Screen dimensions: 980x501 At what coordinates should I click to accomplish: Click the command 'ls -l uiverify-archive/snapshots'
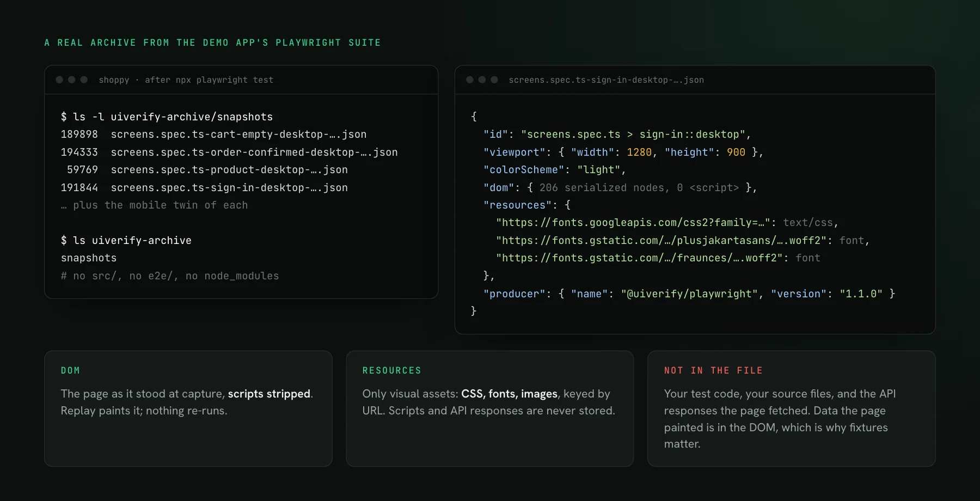point(173,117)
